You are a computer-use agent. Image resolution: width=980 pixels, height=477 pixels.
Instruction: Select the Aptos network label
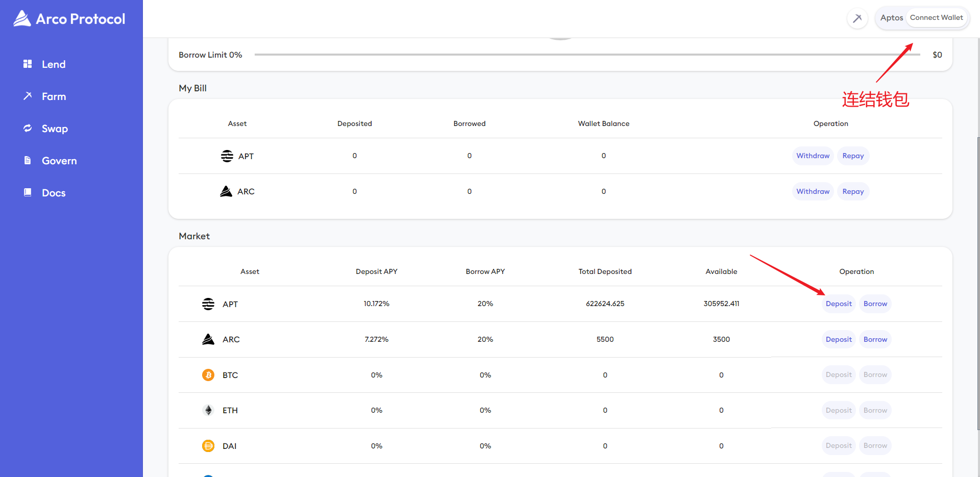coord(892,18)
